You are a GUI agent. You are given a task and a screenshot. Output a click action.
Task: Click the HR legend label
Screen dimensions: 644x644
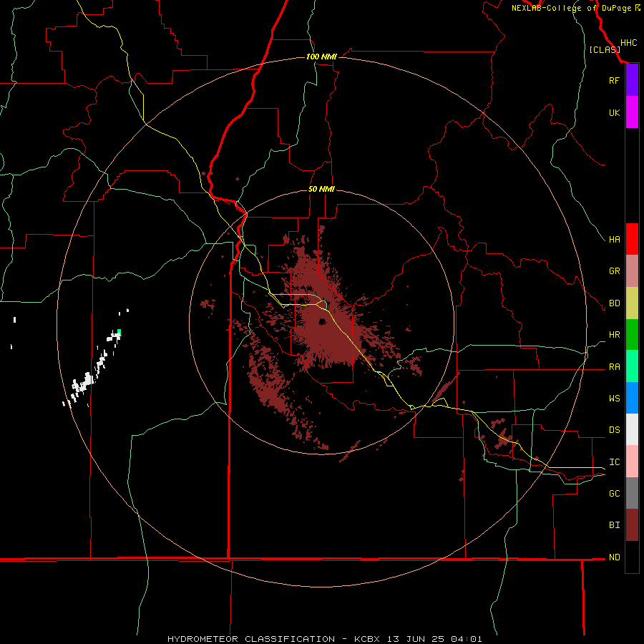point(614,335)
